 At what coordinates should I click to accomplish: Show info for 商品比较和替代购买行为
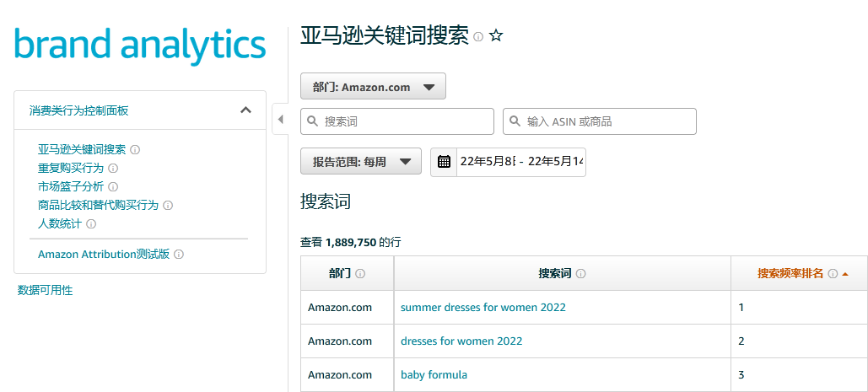pyautogui.click(x=169, y=205)
